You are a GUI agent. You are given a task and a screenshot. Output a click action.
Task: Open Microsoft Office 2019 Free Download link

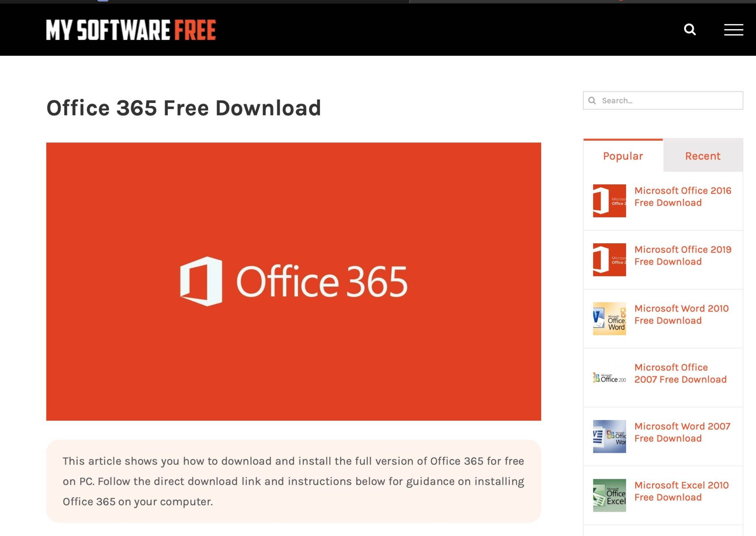pyautogui.click(x=682, y=255)
